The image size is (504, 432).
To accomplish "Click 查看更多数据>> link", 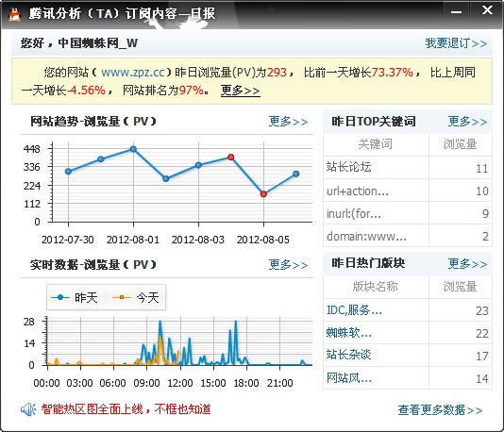I will tap(441, 410).
